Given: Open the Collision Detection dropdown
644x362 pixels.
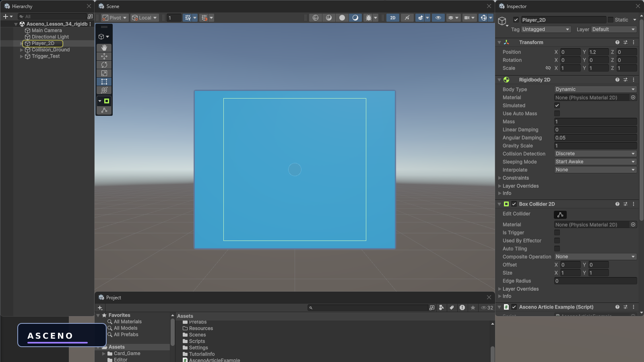Looking at the screenshot, I should coord(595,154).
